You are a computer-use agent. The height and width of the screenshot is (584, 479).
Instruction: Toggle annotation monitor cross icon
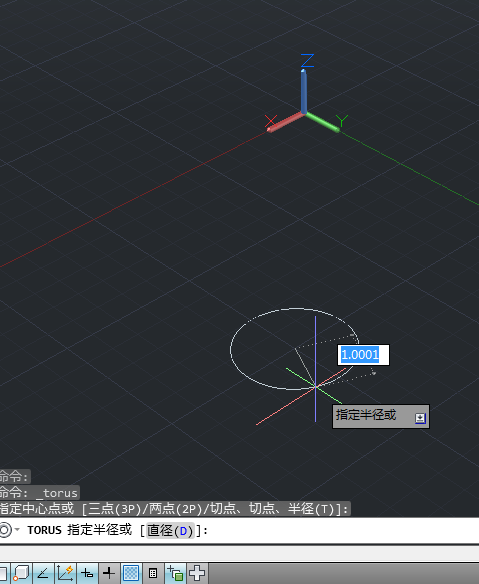pos(197,573)
